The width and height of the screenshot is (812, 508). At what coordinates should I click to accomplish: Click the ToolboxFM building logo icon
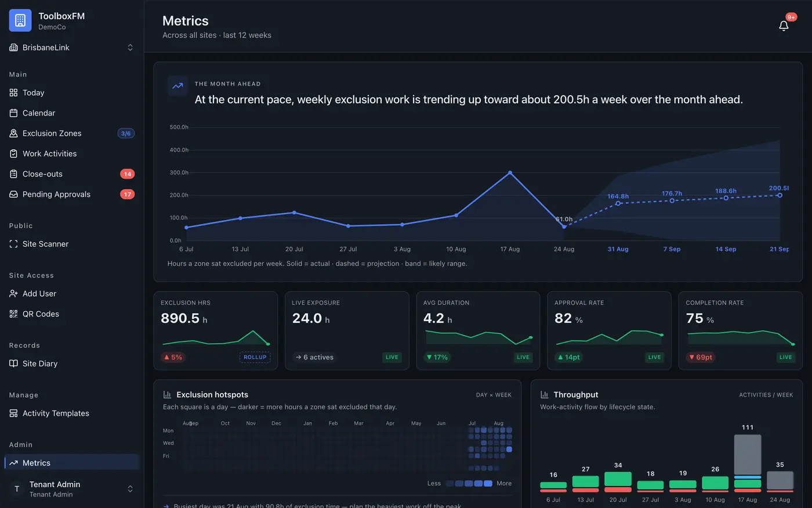pos(20,20)
